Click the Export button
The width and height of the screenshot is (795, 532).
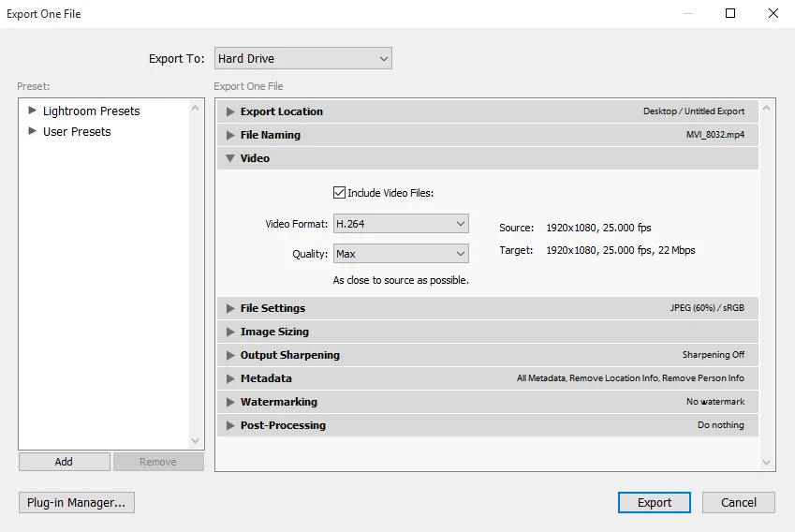click(x=654, y=503)
